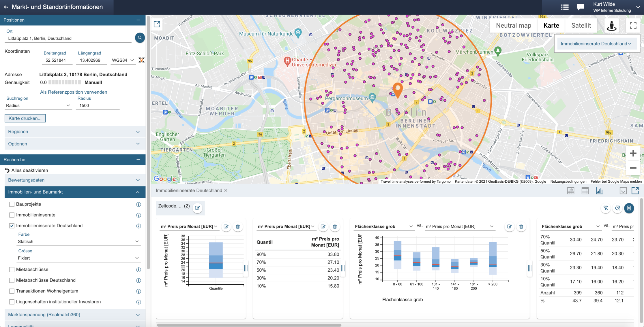Open Immobilieninserate Deutschland info icon
644x327 pixels.
click(x=138, y=226)
